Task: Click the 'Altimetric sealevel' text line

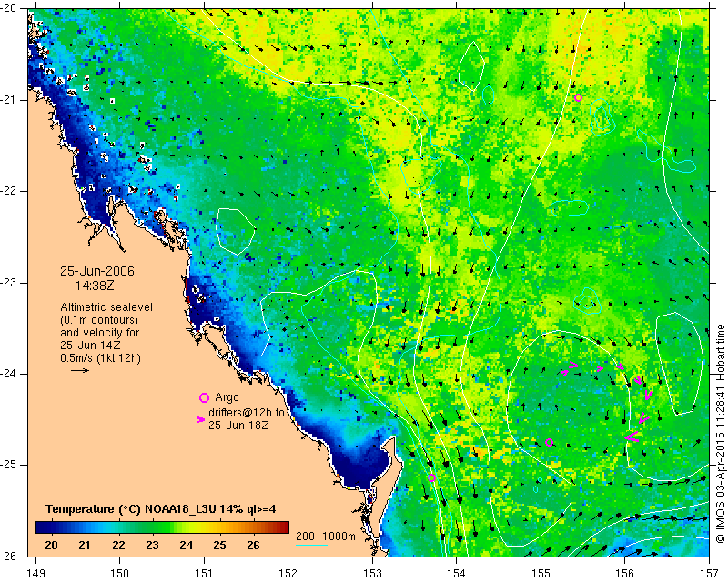Action: (106, 307)
